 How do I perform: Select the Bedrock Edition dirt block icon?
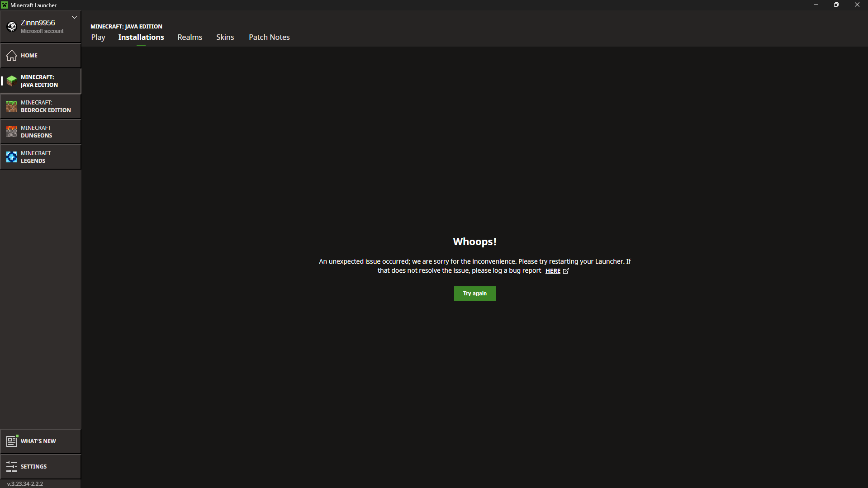[12, 106]
